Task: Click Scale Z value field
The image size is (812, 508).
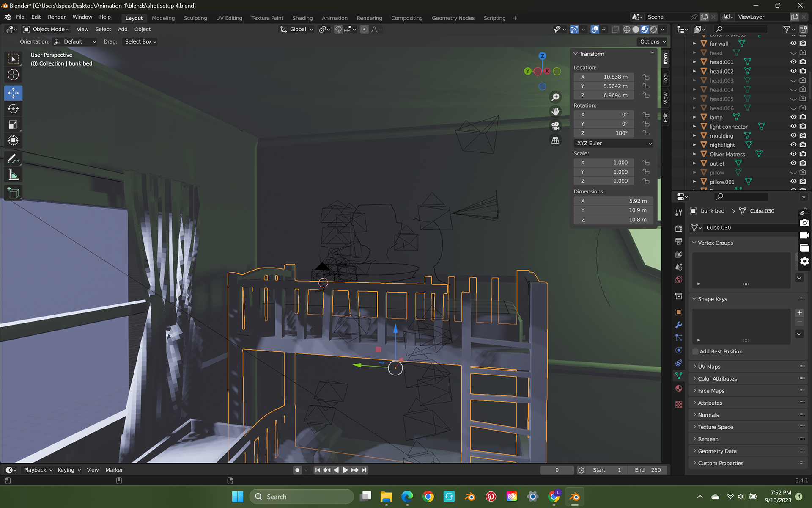Action: pos(604,181)
